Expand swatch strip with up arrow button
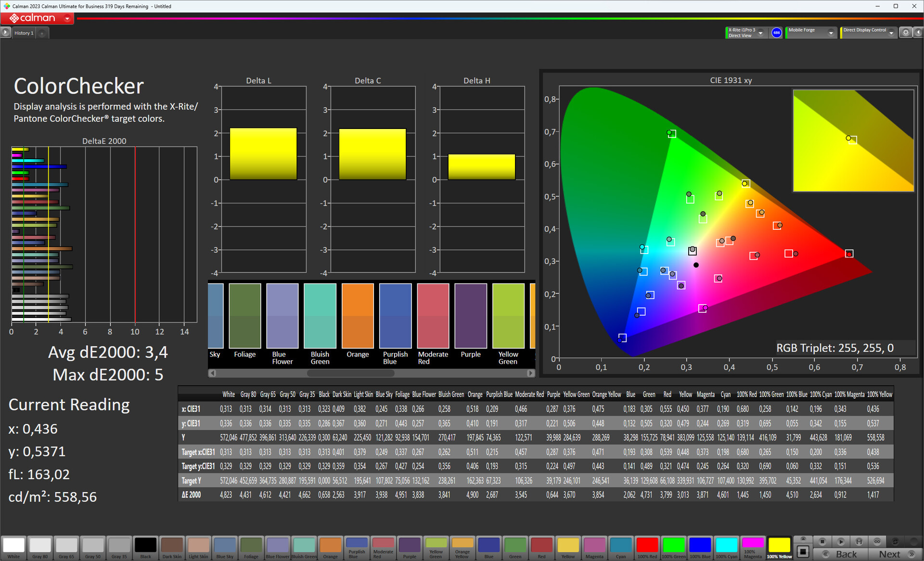The height and width of the screenshot is (561, 924). pos(803,539)
